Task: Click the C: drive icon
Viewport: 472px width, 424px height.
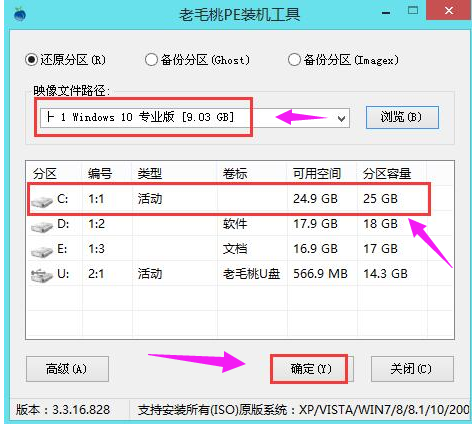Action: [42, 201]
